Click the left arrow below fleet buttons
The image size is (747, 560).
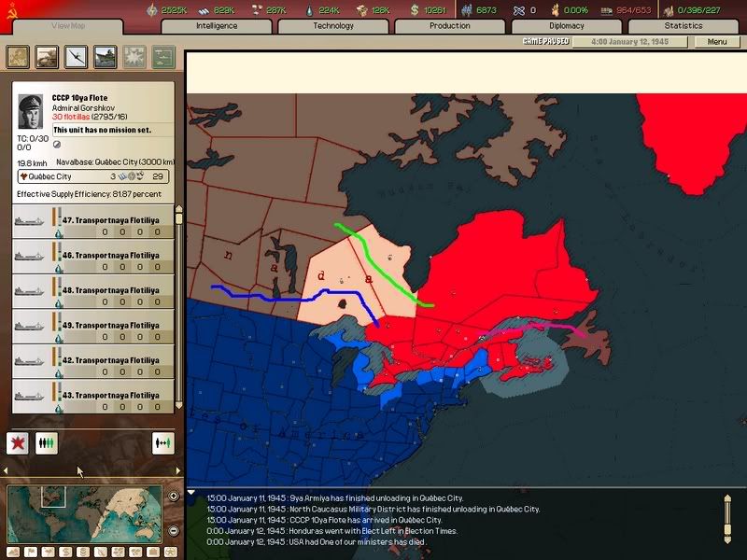point(6,470)
